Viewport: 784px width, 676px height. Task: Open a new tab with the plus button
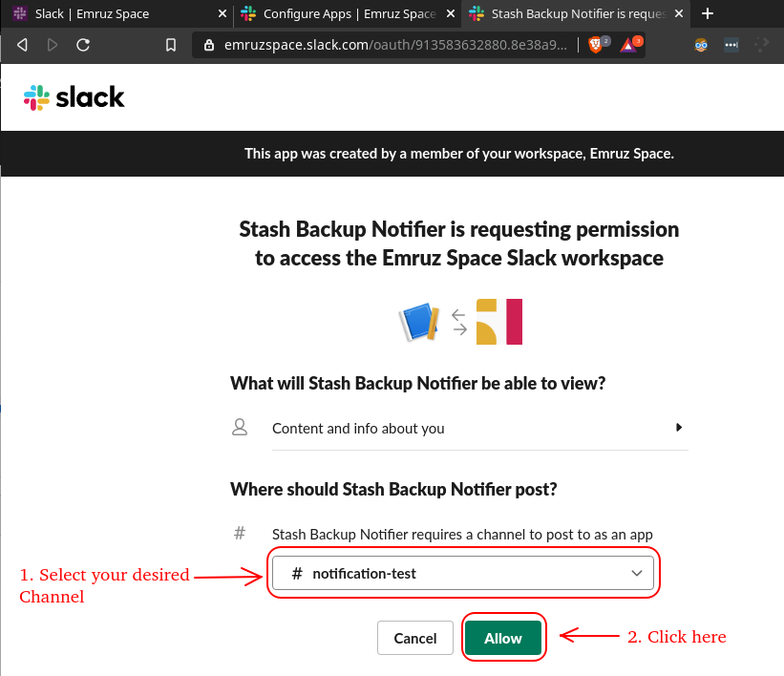(x=708, y=13)
